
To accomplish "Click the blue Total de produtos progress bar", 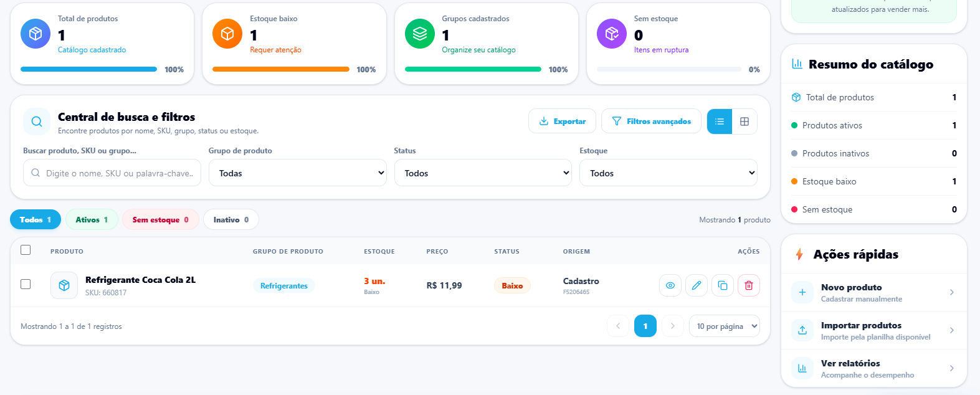I will click(x=88, y=69).
